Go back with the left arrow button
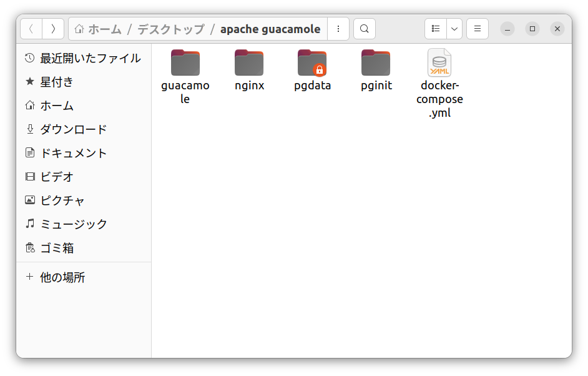The height and width of the screenshot is (376, 588). tap(31, 29)
